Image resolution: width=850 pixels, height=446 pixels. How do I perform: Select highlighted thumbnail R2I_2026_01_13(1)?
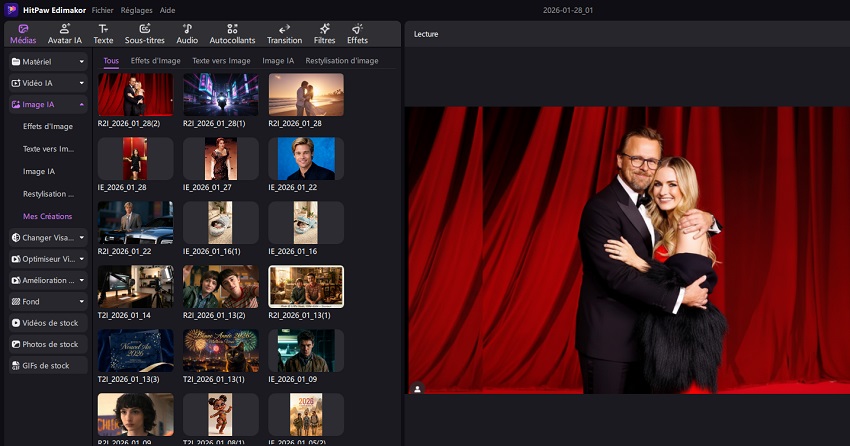pyautogui.click(x=306, y=287)
